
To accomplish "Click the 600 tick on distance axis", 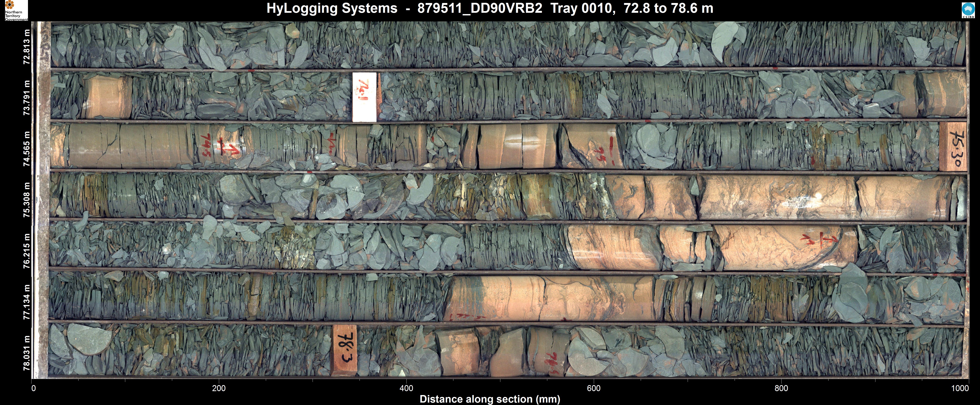I will 593,388.
